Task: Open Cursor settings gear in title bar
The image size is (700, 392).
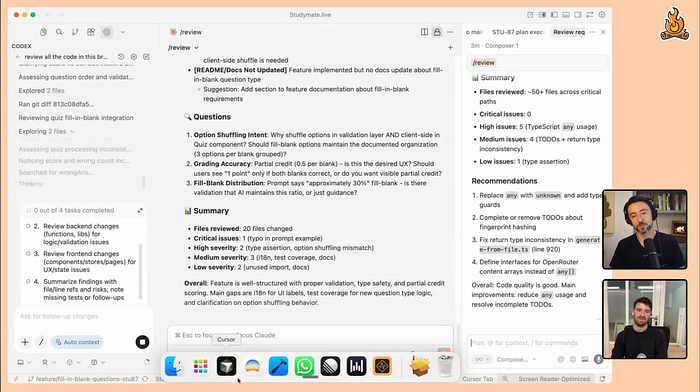Action: 602,15
